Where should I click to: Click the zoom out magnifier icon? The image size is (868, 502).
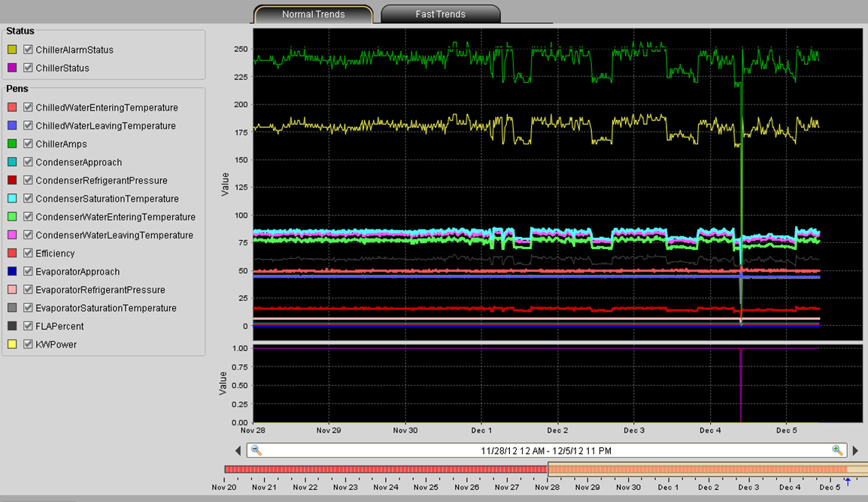point(256,450)
